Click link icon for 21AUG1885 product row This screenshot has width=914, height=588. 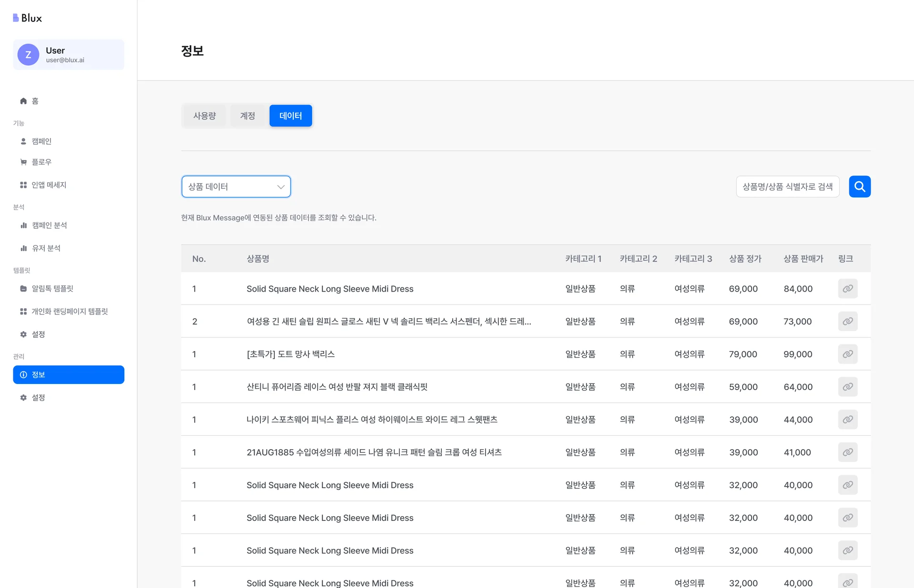[847, 452]
